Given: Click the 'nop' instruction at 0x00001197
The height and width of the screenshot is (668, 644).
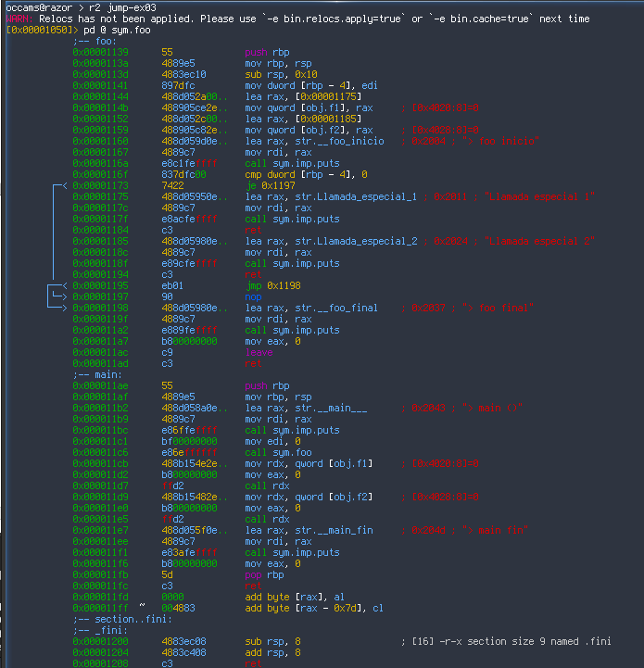Looking at the screenshot, I should click(x=253, y=296).
